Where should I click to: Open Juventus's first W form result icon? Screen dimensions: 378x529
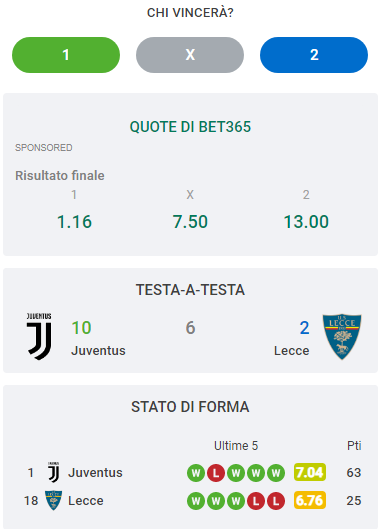coord(196,473)
